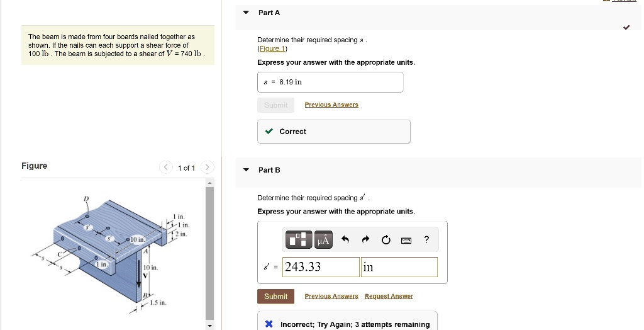Submit the Part B answer
Viewport: 644px width, 330px height.
tap(275, 296)
